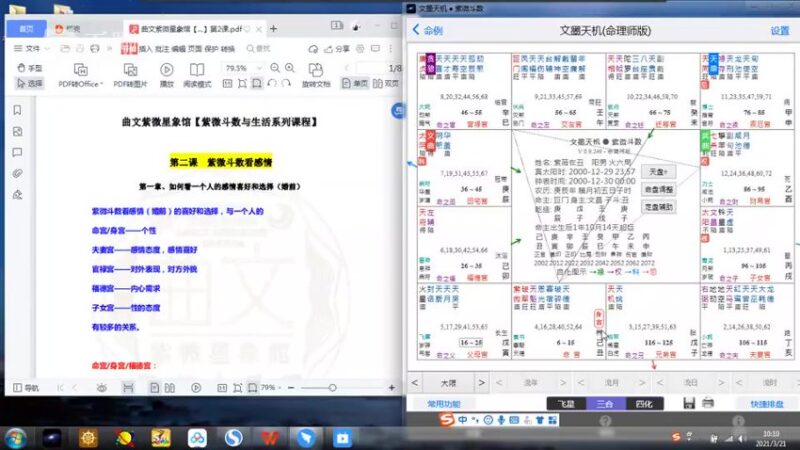800x450 pixels.
Task: Toggle eye protection mode in status bar
Action: click(x=102, y=388)
